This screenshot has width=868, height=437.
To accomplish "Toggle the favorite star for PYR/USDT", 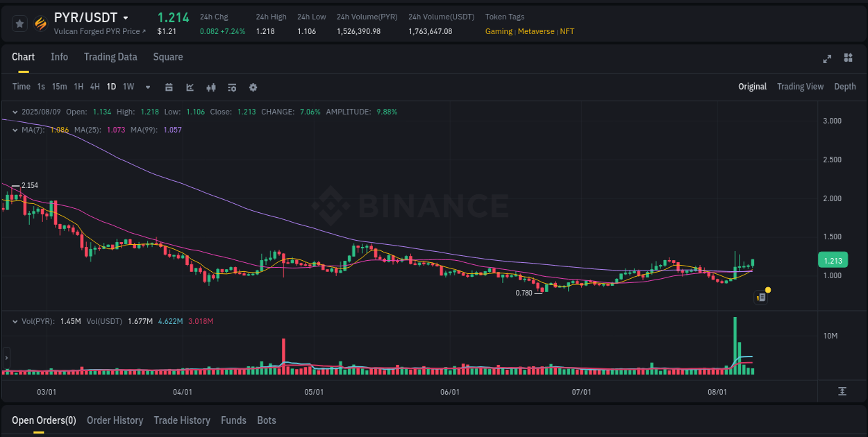I will coord(19,23).
